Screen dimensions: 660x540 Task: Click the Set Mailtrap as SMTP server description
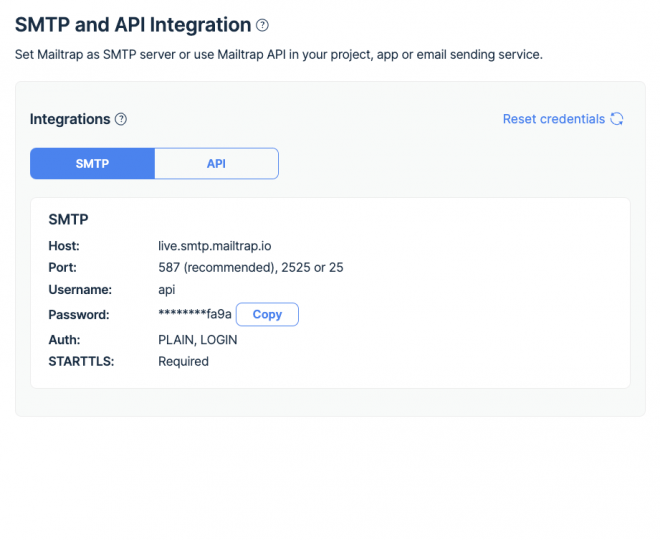(278, 54)
